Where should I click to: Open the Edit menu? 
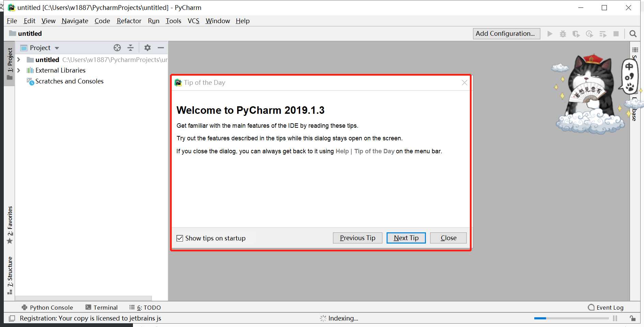[x=29, y=21]
